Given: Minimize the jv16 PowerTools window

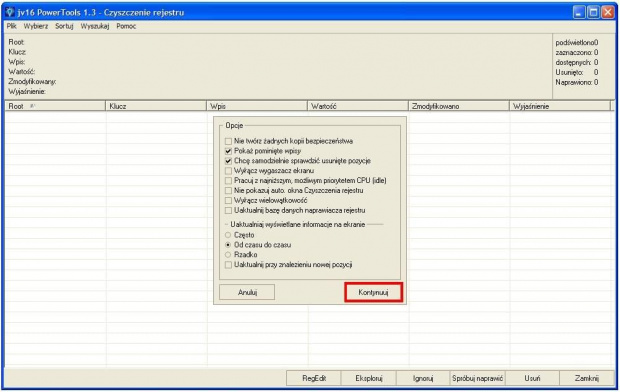Looking at the screenshot, I should 579,13.
